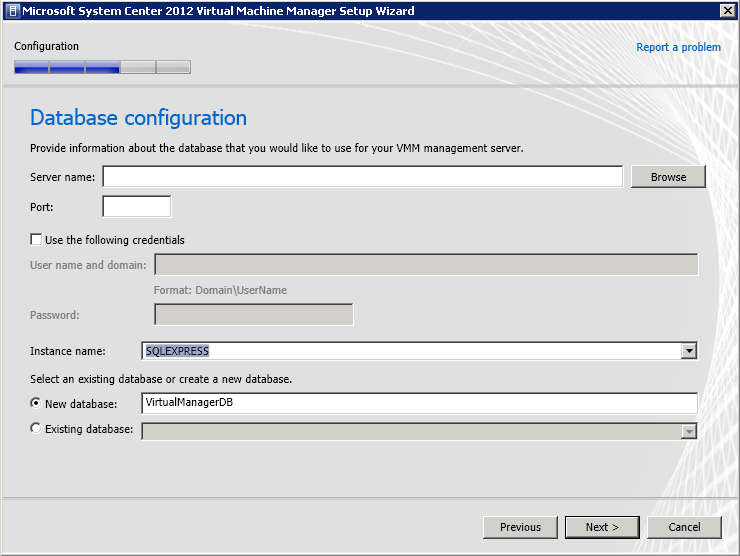Choose the Existing database radio option
This screenshot has width=740, height=556.
(37, 429)
